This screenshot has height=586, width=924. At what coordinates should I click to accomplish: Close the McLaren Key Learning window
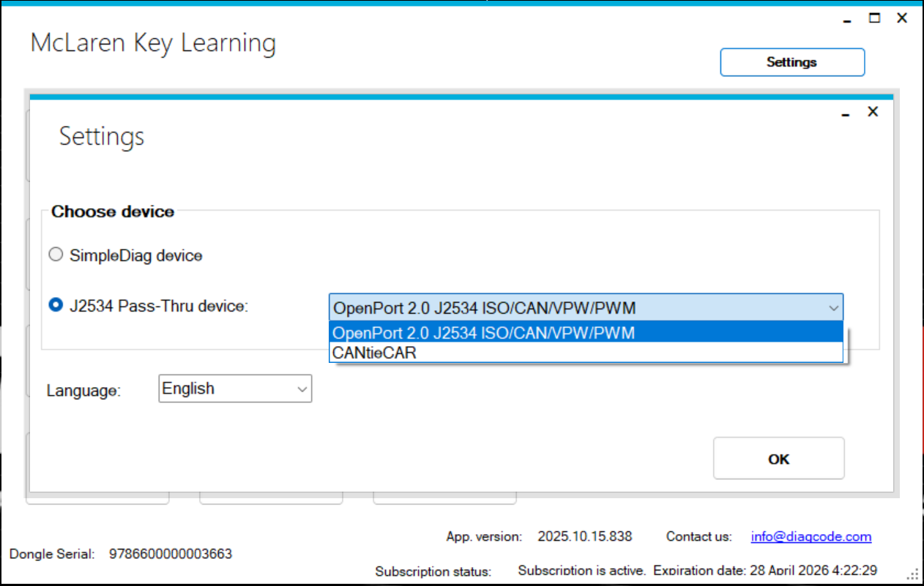[x=902, y=18]
